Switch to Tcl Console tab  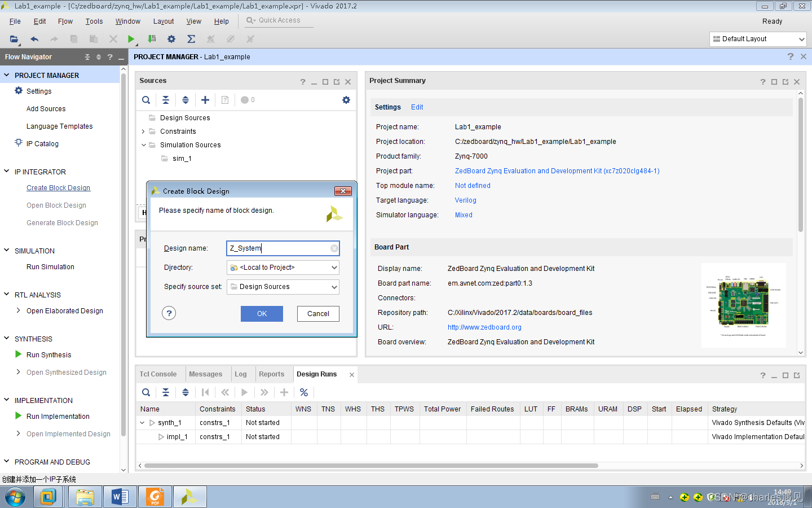click(x=158, y=374)
